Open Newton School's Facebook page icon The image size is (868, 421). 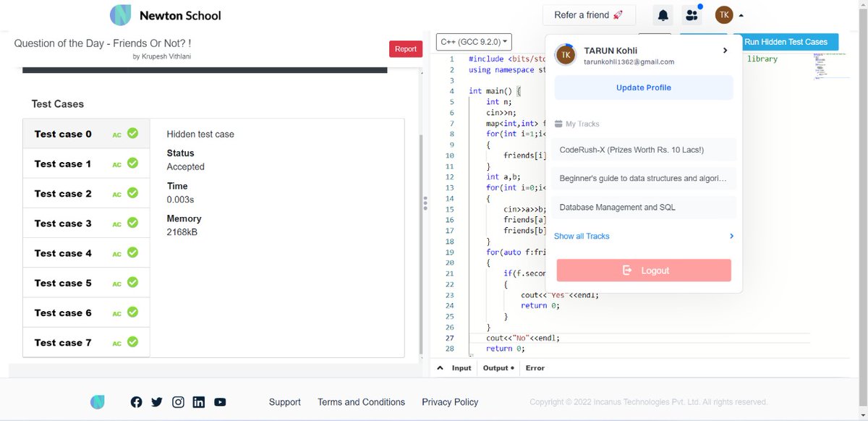(x=136, y=401)
